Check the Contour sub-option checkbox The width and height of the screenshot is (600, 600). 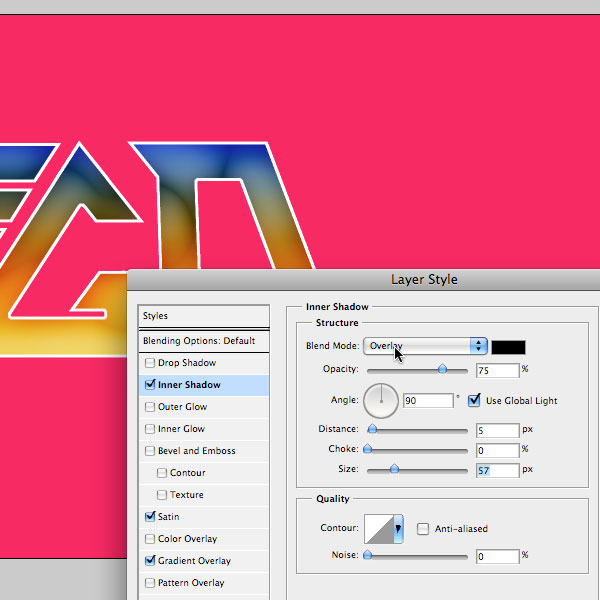(162, 473)
